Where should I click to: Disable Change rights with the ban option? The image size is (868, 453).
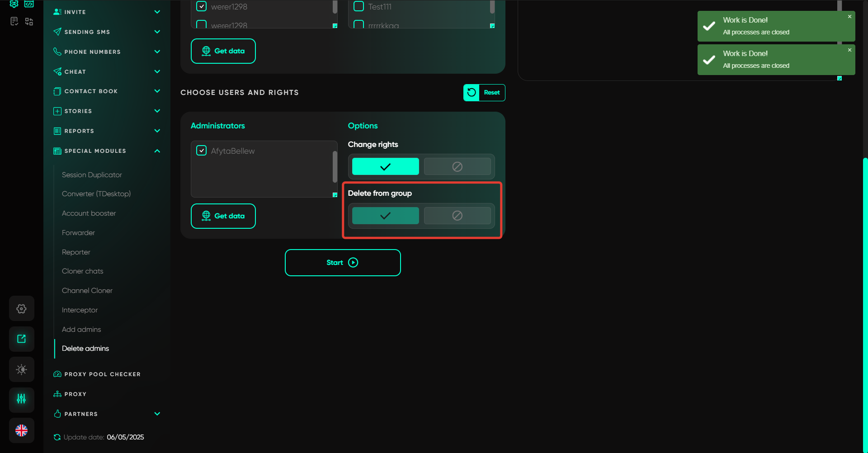(457, 167)
